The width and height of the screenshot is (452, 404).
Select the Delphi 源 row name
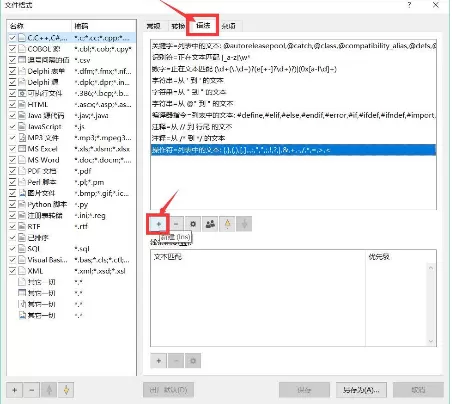43,82
